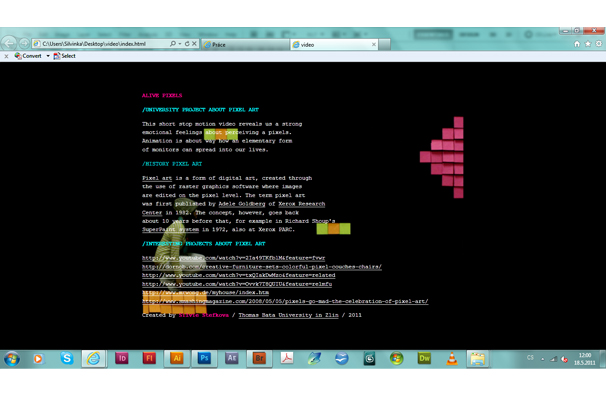This screenshot has height=406, width=606.
Task: Click the browser home icon
Action: [x=577, y=44]
